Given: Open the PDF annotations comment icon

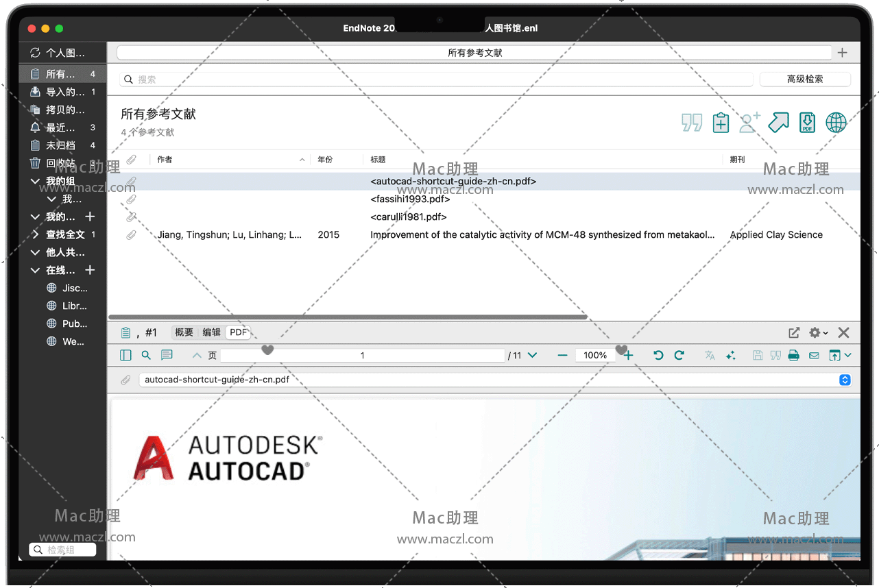Looking at the screenshot, I should pos(167,355).
